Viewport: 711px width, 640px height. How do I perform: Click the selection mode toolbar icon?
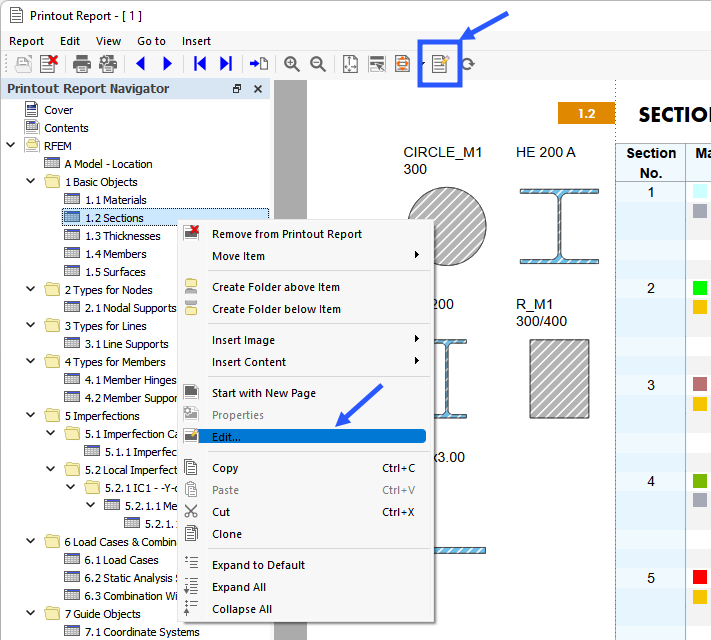(x=377, y=64)
